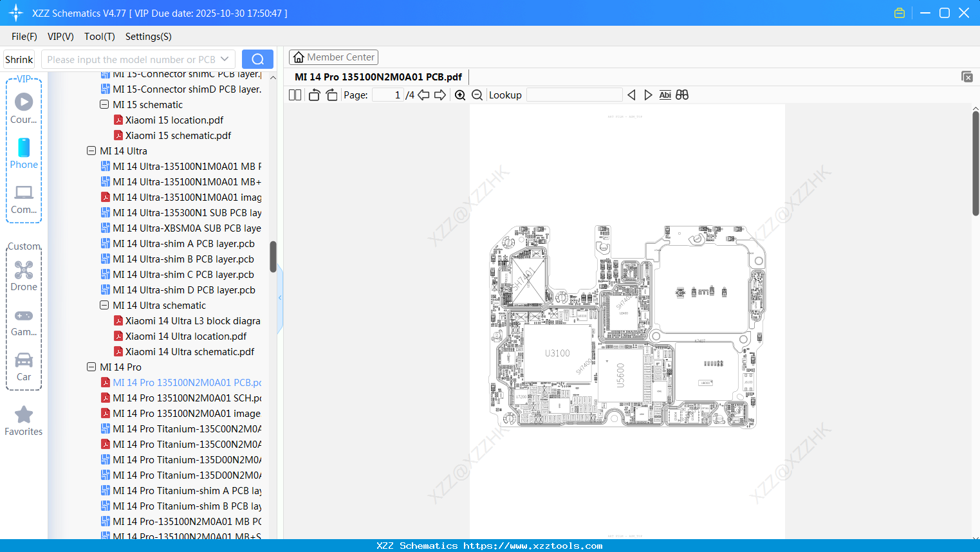Rotate the PDF page clockwise
980x552 pixels.
tap(331, 95)
